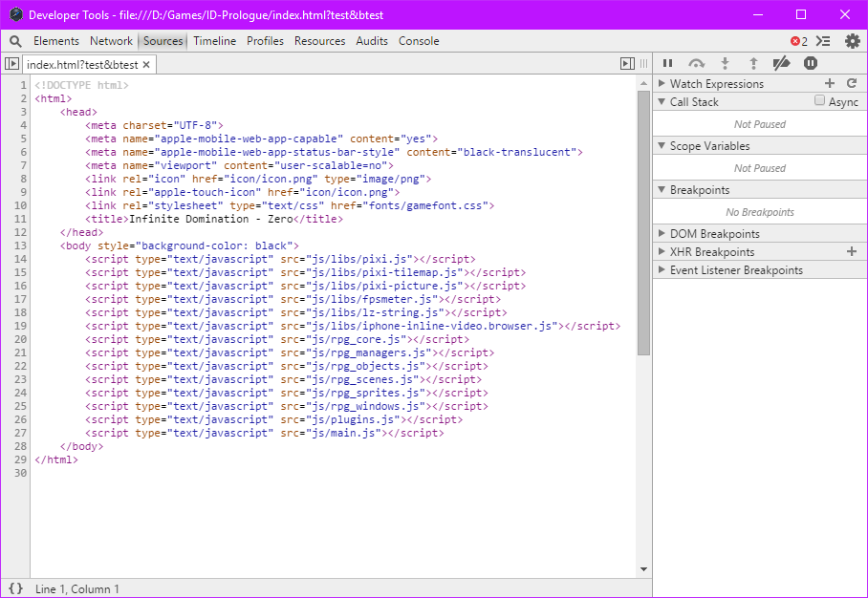Viewport: 868px width, 598px height.
Task: Open DevTools settings gear
Action: pos(853,41)
